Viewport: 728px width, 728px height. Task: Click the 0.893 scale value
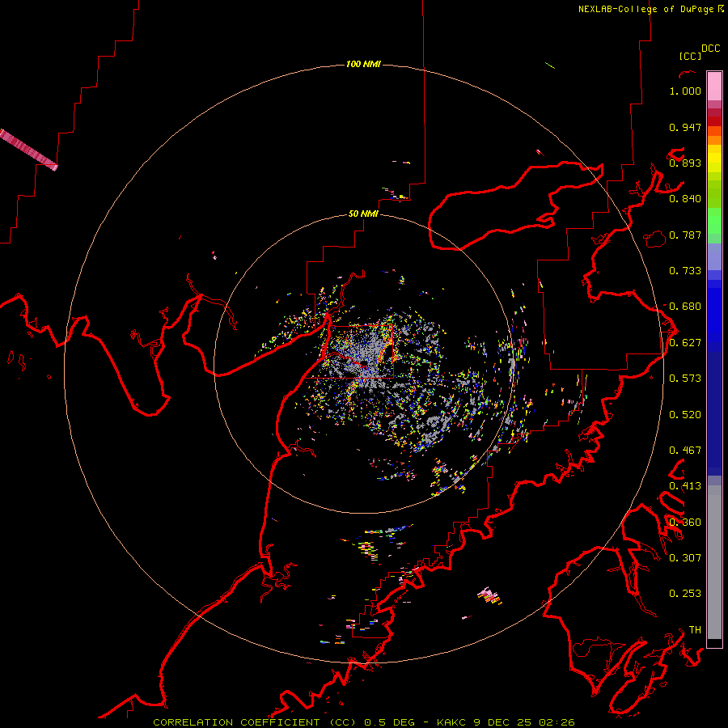click(685, 163)
